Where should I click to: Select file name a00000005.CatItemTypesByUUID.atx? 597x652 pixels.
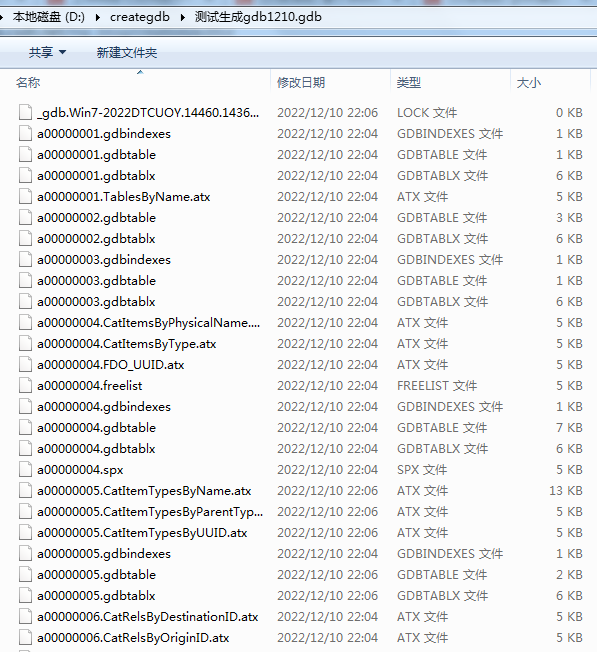coord(142,533)
